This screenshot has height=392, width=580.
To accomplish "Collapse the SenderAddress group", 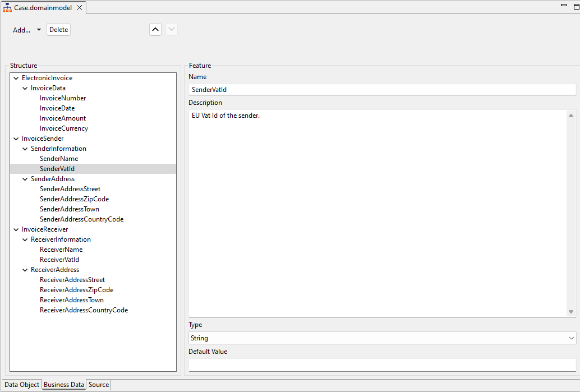I will 25,179.
